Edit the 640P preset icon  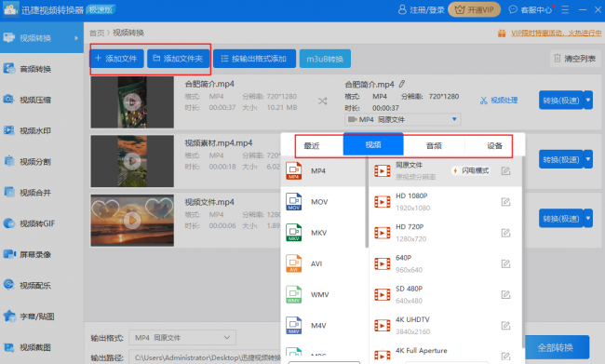[x=505, y=263]
